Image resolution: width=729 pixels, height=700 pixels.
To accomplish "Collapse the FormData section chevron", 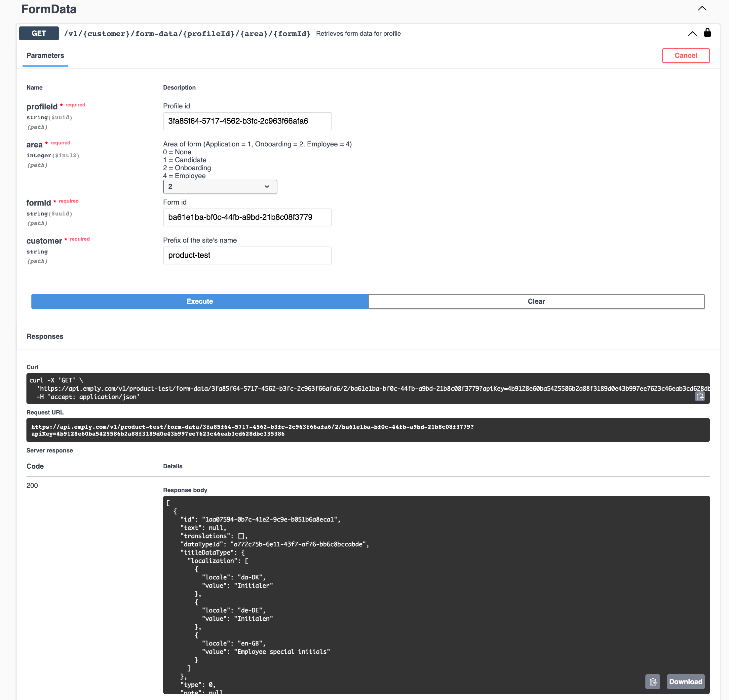I will (x=702, y=9).
